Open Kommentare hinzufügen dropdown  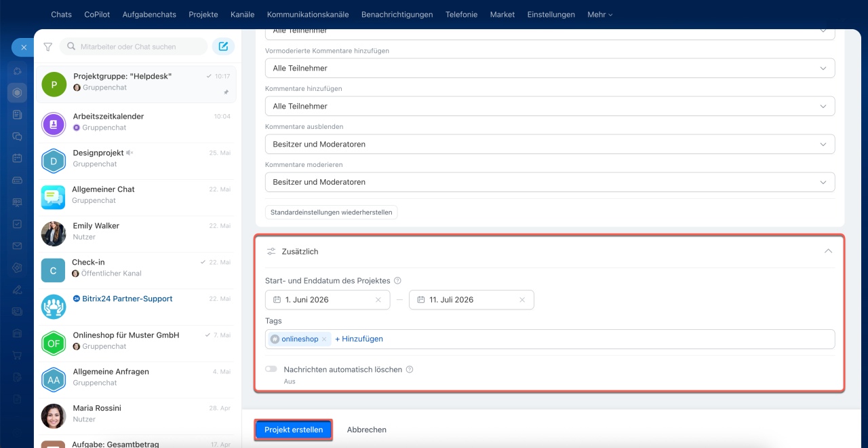(550, 106)
